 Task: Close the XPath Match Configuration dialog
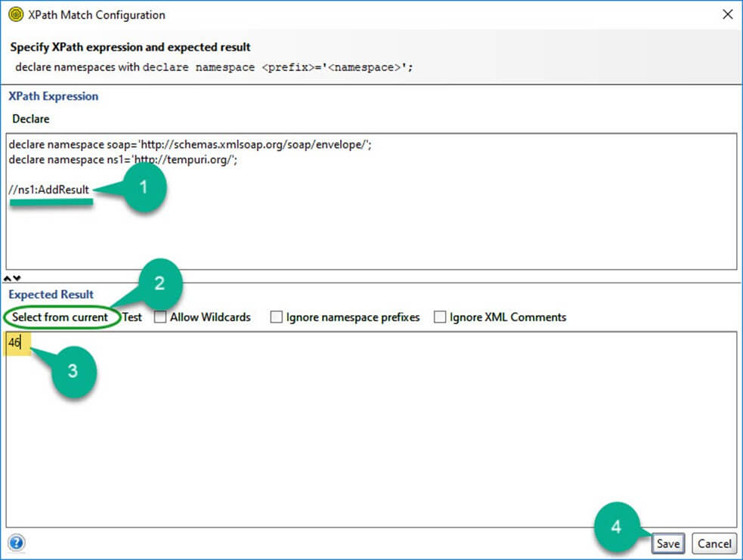pyautogui.click(x=727, y=14)
